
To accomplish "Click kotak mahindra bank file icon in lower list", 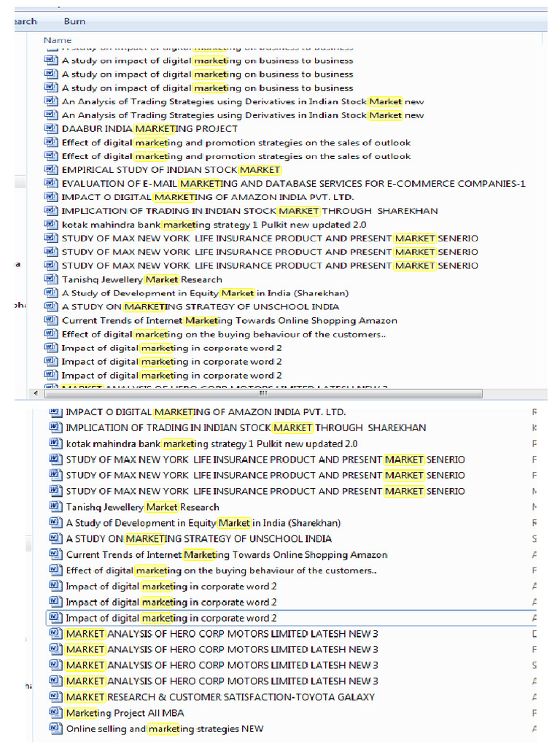I will [x=55, y=443].
